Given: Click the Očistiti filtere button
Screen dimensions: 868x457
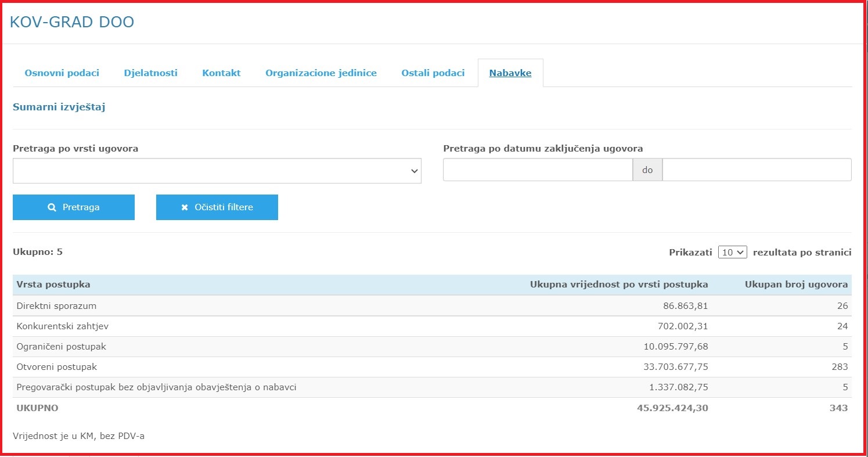Looking at the screenshot, I should coord(217,207).
